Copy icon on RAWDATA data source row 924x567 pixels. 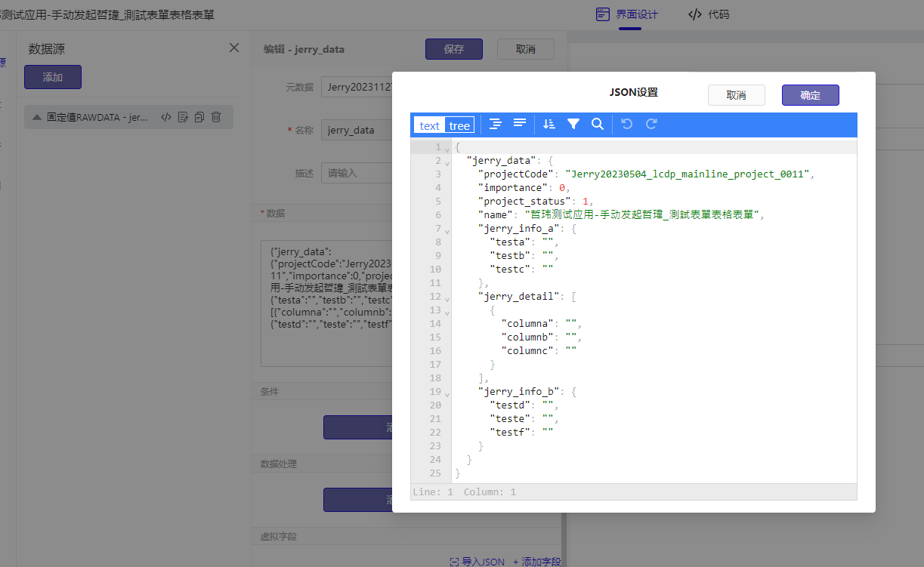[199, 117]
